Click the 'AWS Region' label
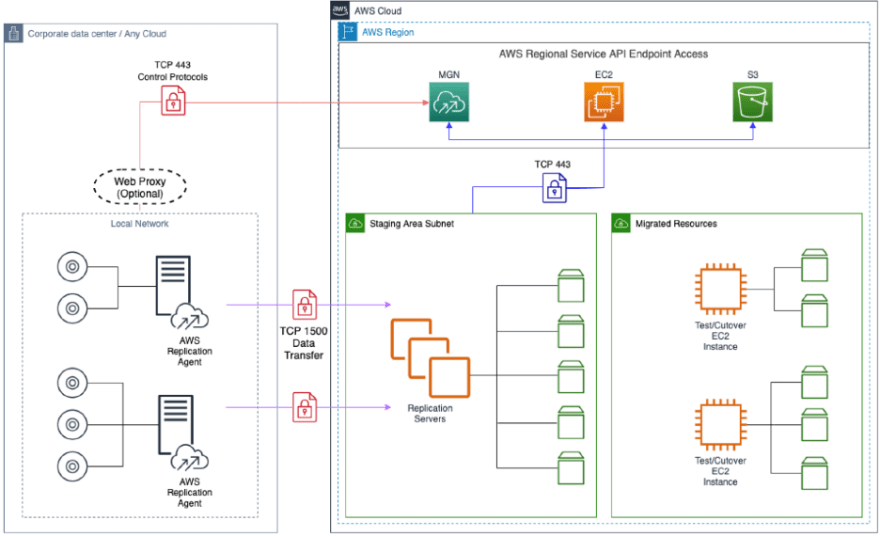The width and height of the screenshot is (880, 536). 388,32
